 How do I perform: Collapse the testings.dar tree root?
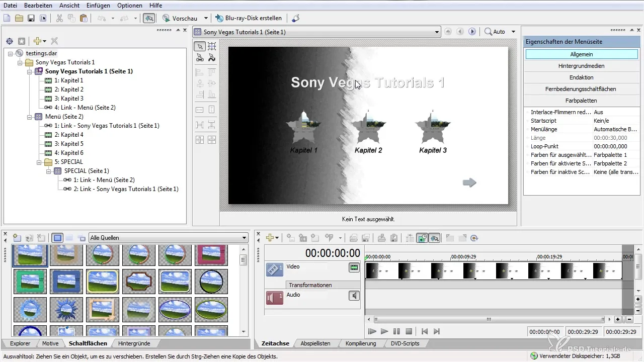11,53
